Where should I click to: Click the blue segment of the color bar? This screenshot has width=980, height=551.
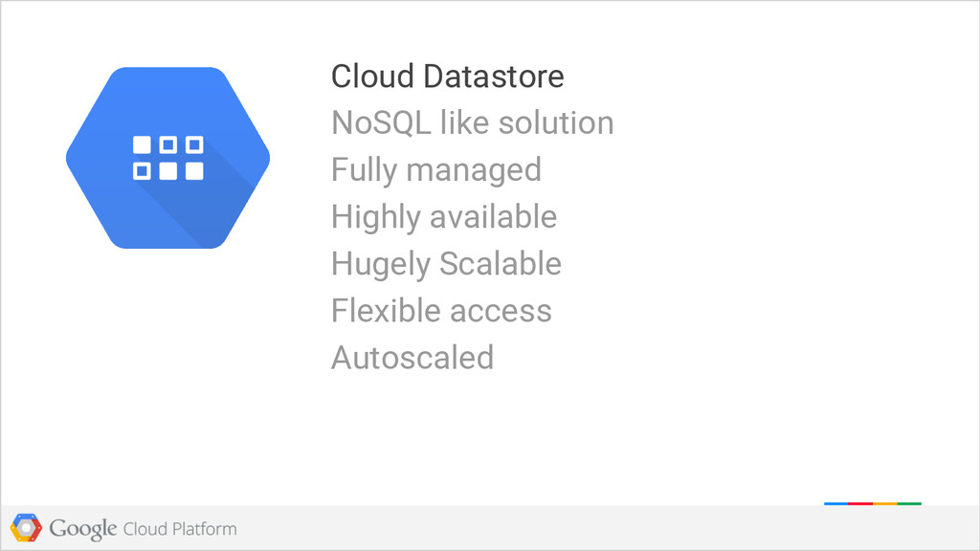pos(835,502)
